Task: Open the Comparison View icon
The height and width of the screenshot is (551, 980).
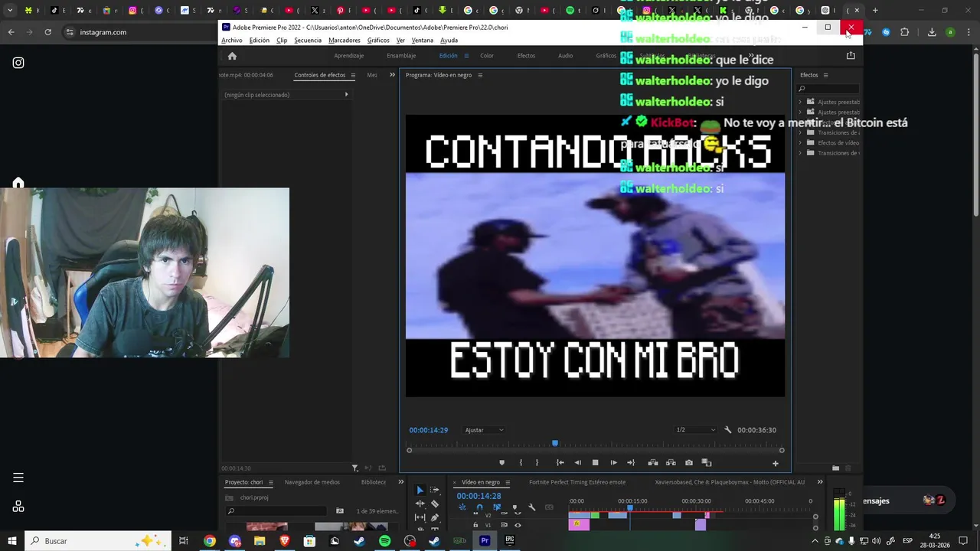Action: pos(707,462)
